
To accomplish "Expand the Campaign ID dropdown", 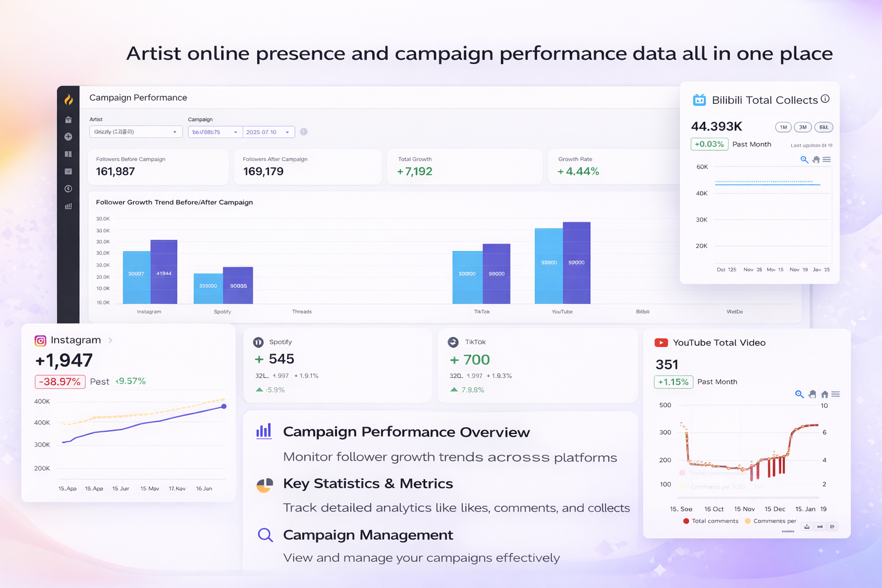I will 215,132.
